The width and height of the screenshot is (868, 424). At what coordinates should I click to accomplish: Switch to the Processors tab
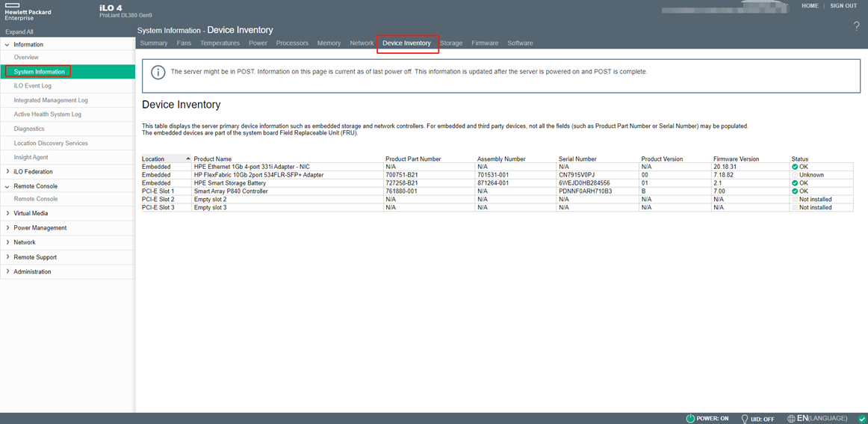click(x=292, y=43)
